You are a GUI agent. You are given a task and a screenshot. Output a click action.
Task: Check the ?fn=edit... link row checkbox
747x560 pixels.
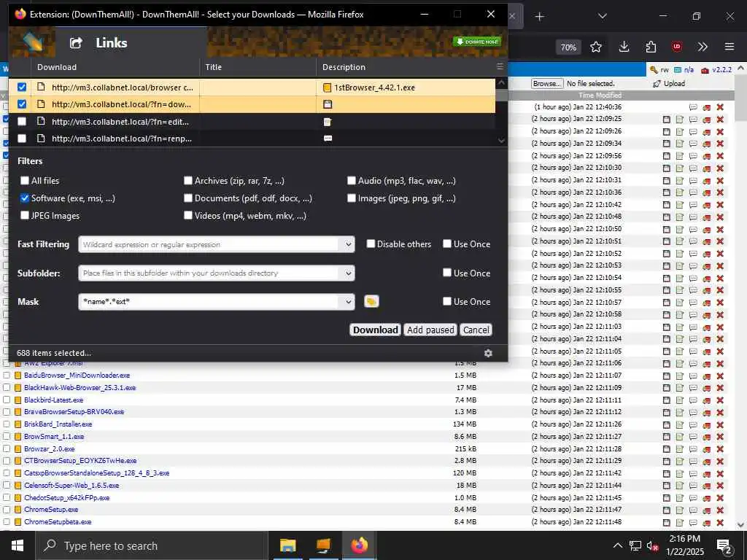pyautogui.click(x=22, y=122)
